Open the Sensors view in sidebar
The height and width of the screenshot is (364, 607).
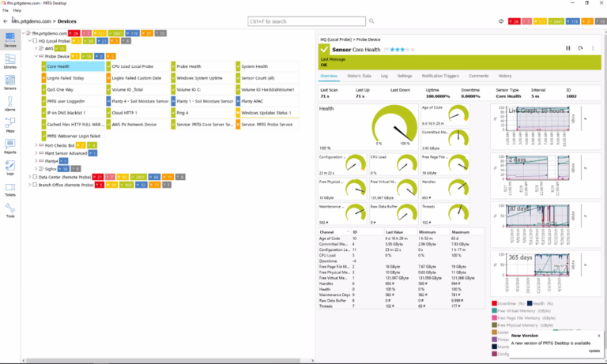click(10, 82)
